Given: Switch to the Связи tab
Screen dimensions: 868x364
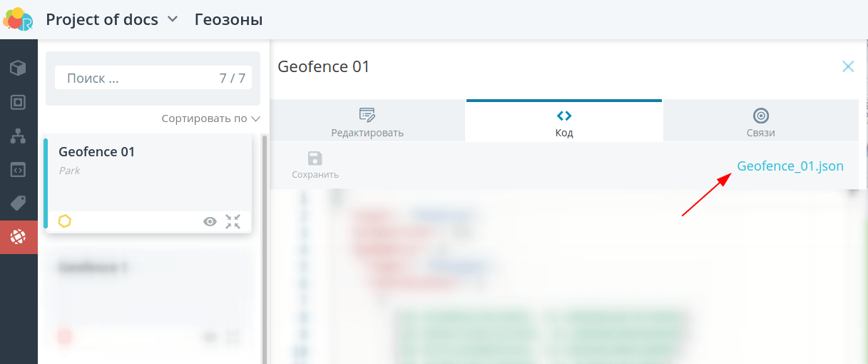Looking at the screenshot, I should (x=760, y=121).
